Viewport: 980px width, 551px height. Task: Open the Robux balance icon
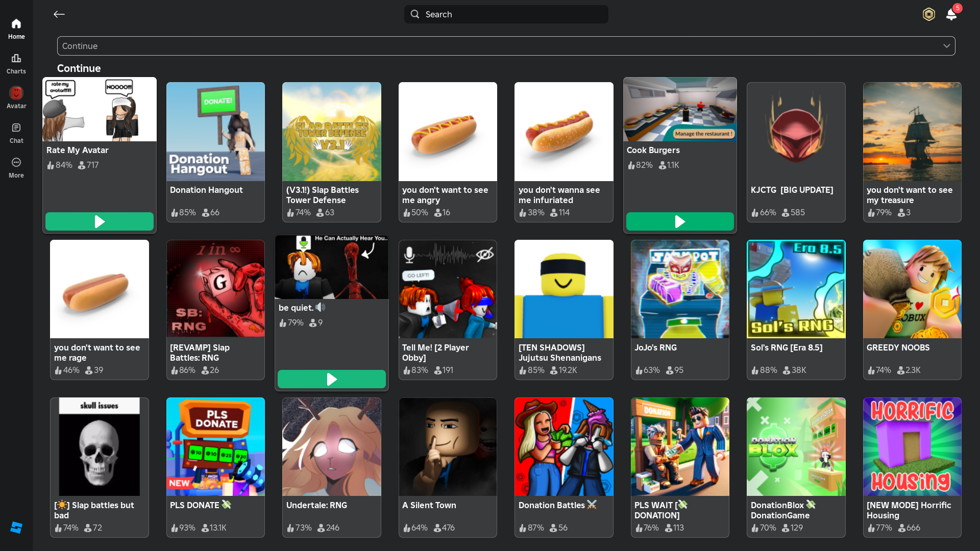pos(928,14)
